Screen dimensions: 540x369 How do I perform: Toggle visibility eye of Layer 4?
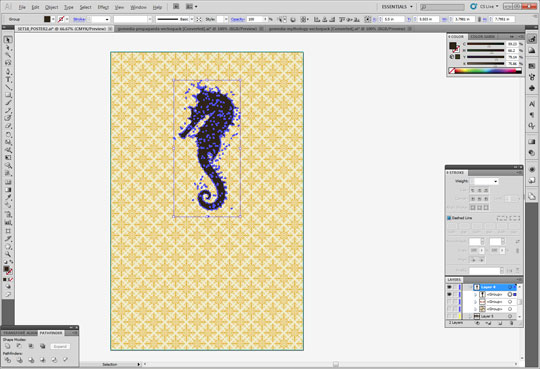point(449,287)
